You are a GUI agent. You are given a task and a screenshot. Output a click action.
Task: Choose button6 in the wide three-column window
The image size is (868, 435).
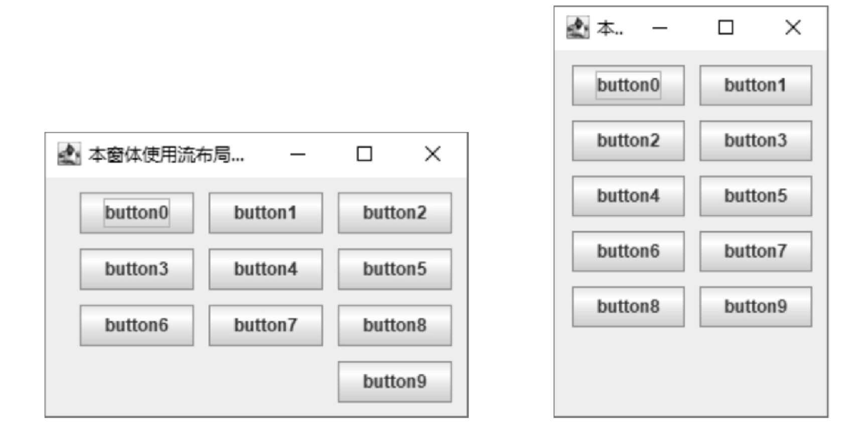[136, 326]
